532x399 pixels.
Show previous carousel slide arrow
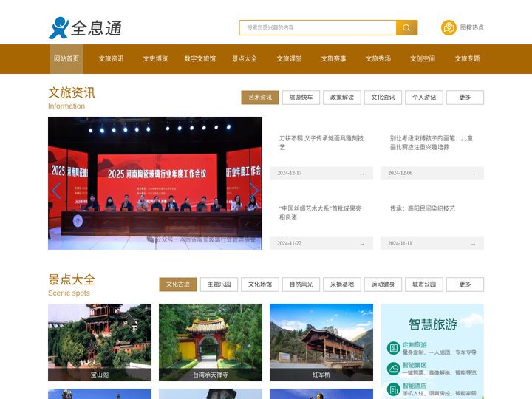pyautogui.click(x=56, y=191)
